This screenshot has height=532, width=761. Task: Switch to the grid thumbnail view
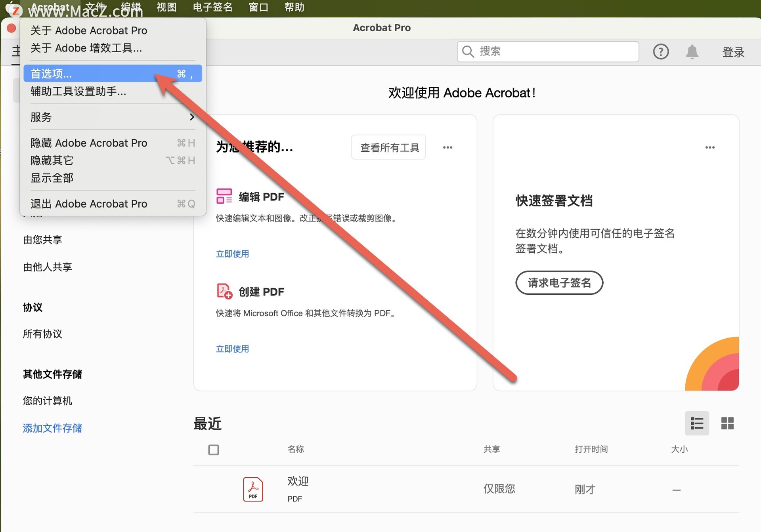[727, 423]
